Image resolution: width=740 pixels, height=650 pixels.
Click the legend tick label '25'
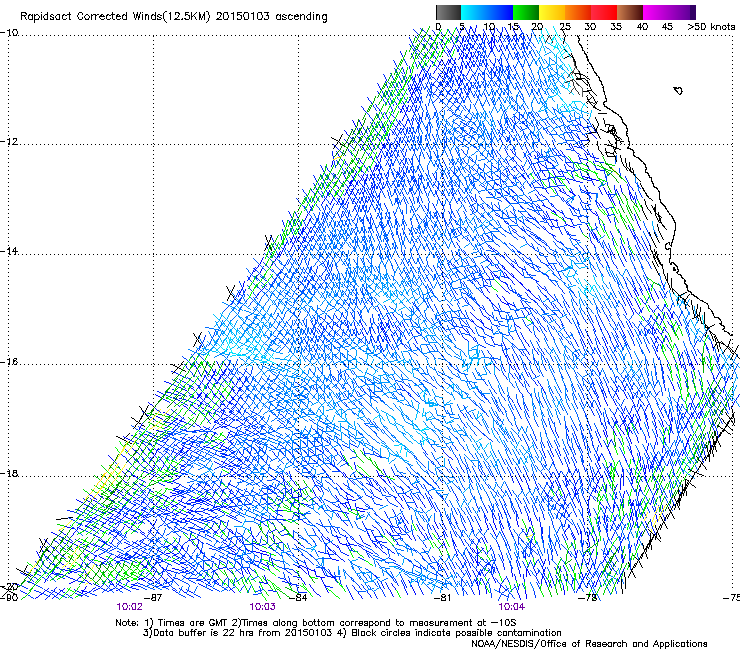565,27
